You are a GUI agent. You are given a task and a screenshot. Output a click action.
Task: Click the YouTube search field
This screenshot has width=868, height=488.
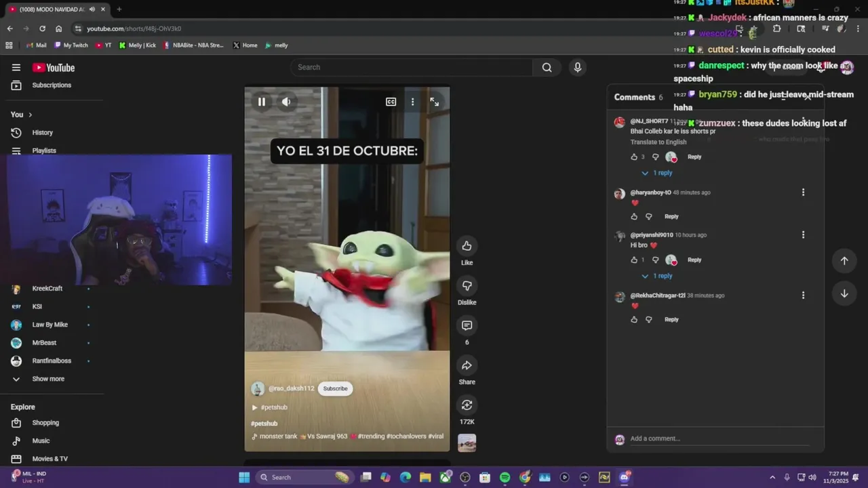[x=412, y=67]
